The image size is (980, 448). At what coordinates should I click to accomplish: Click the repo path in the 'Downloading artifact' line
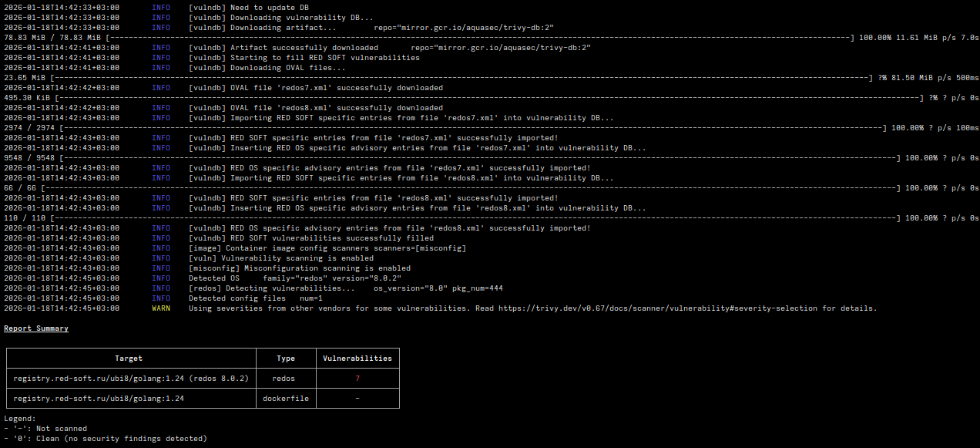pyautogui.click(x=464, y=28)
